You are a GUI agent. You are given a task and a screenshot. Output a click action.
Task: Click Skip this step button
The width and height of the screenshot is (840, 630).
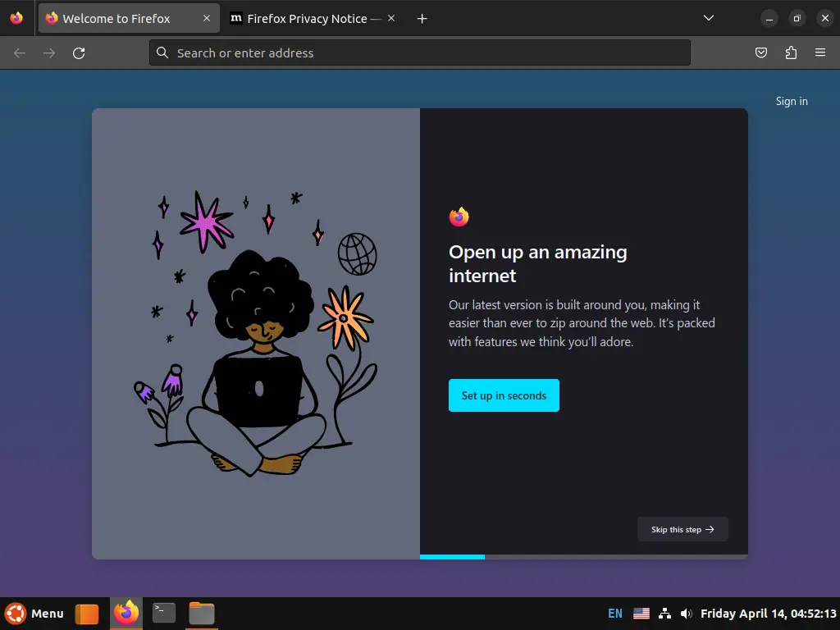click(x=682, y=529)
